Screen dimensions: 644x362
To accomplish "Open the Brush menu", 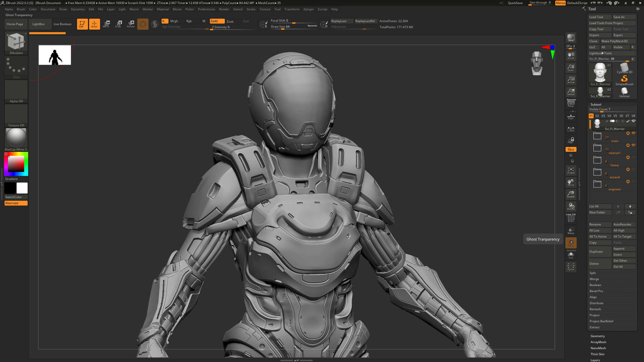I will (21, 9).
